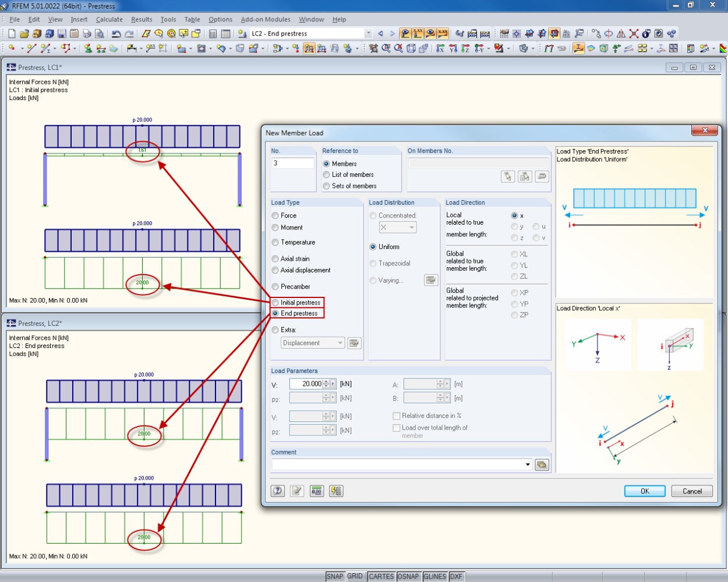Click the units and decimal places icon
Viewport: 728px width, 582px height.
pyautogui.click(x=316, y=491)
